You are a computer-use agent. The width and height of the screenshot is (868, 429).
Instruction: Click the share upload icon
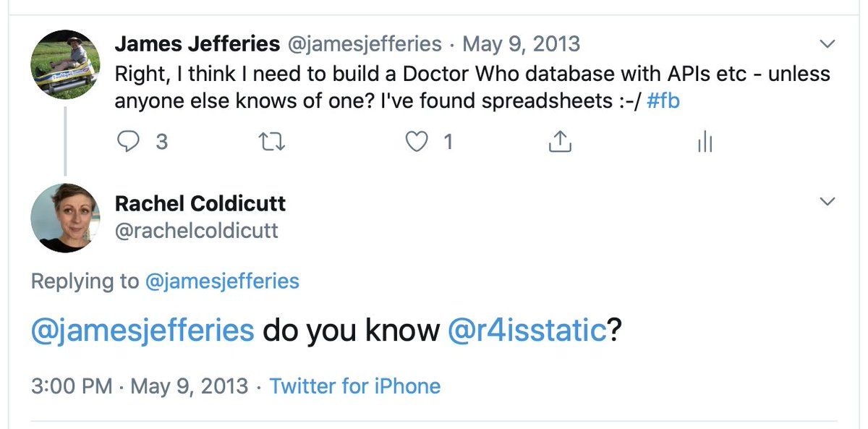coord(560,143)
